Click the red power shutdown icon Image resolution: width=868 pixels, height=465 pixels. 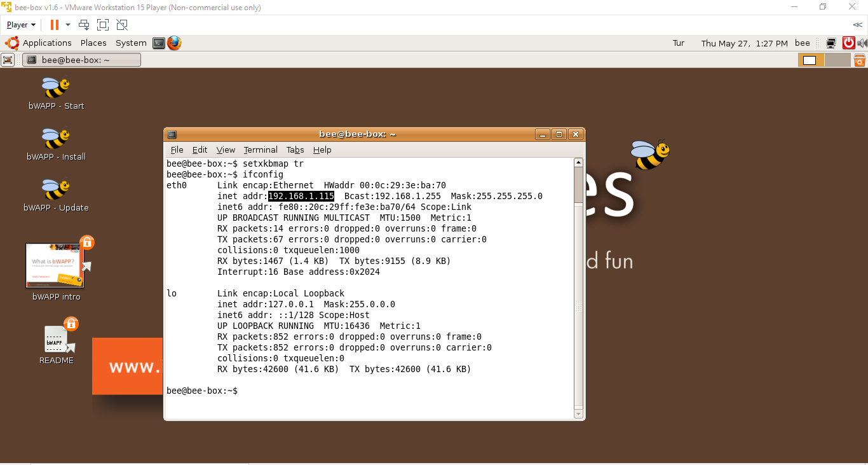point(849,43)
